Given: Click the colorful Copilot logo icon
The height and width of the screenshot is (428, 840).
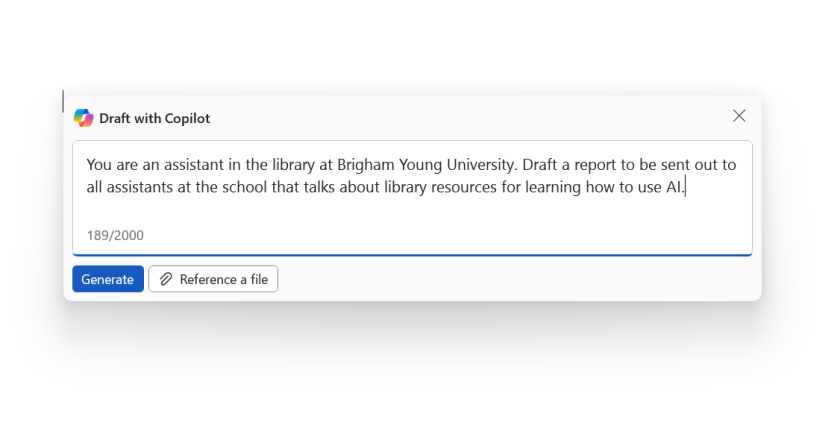Looking at the screenshot, I should click(83, 118).
